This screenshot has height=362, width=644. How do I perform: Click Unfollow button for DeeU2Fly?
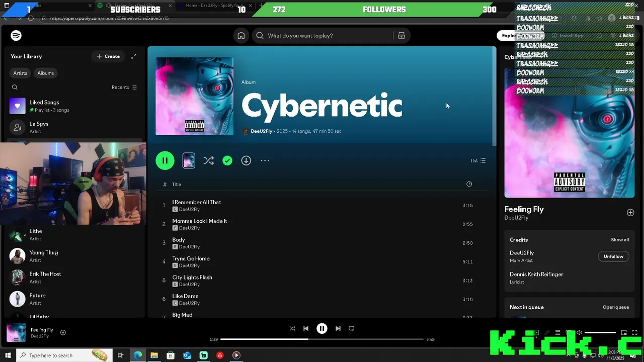pyautogui.click(x=613, y=256)
